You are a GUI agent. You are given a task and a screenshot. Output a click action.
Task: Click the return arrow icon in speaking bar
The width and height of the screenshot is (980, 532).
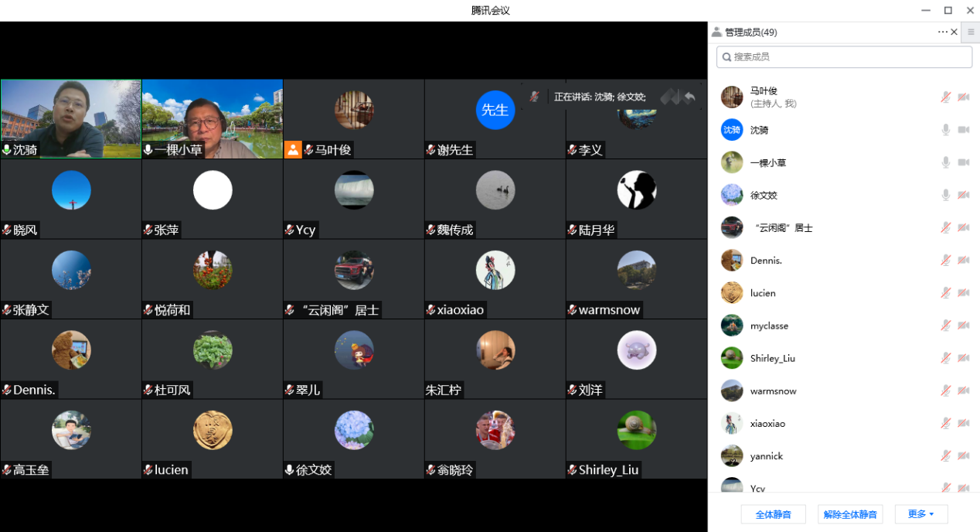(690, 97)
